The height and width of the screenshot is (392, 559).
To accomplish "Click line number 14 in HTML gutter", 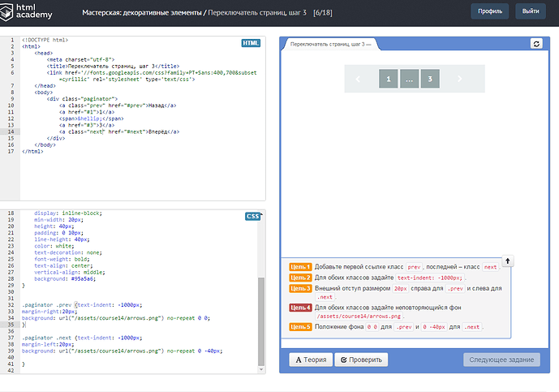I will [x=11, y=131].
